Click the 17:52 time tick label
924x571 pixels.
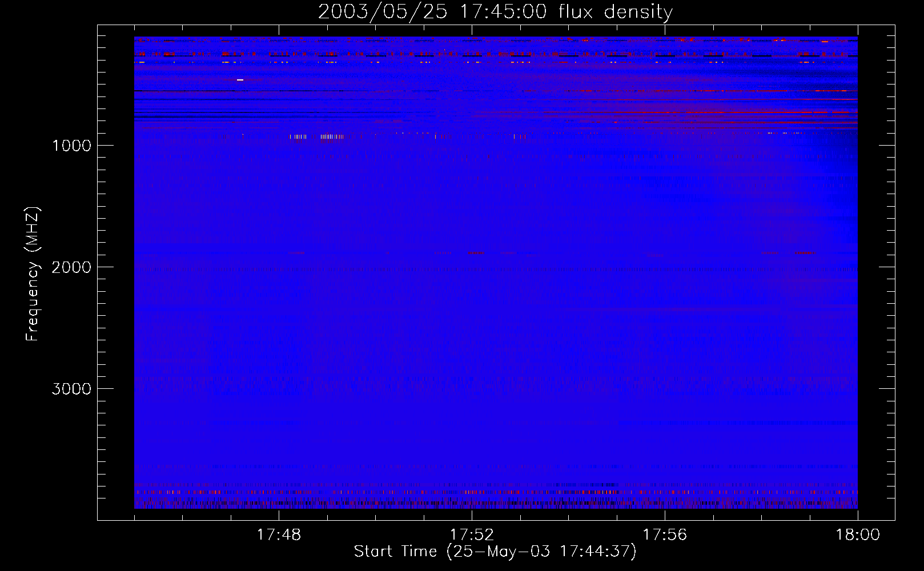pyautogui.click(x=472, y=535)
